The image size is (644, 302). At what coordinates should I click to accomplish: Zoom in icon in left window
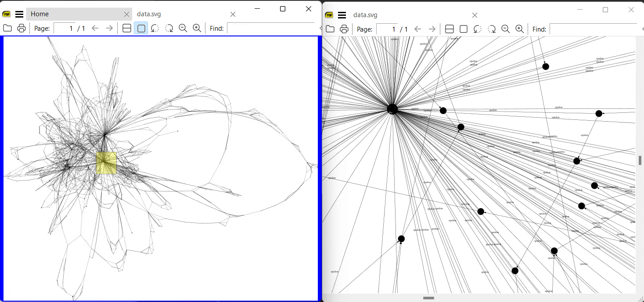point(197,28)
